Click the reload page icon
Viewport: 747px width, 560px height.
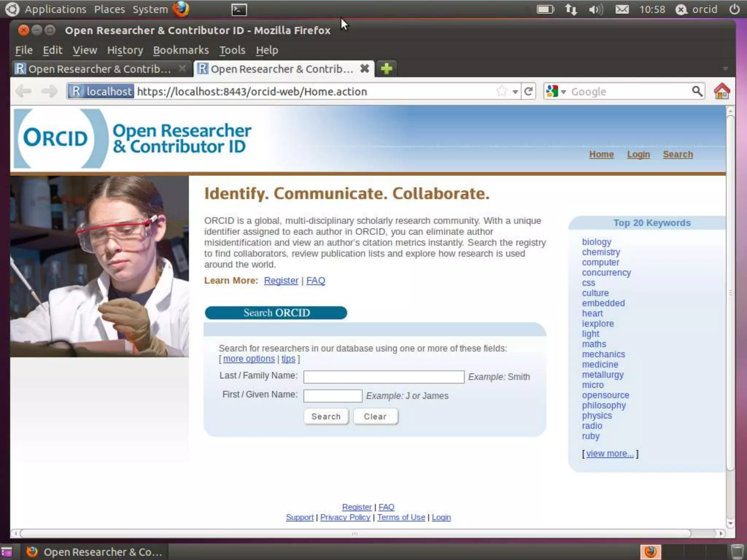point(528,91)
